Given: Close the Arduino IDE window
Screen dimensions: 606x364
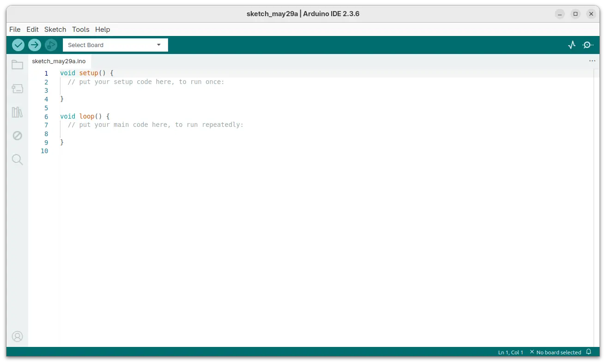Looking at the screenshot, I should coord(591,14).
